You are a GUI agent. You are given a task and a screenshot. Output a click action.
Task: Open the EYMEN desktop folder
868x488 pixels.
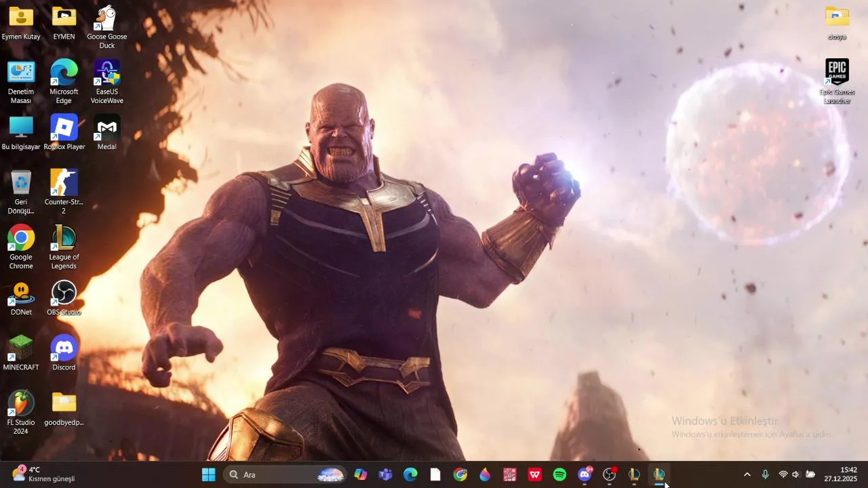[x=64, y=23]
